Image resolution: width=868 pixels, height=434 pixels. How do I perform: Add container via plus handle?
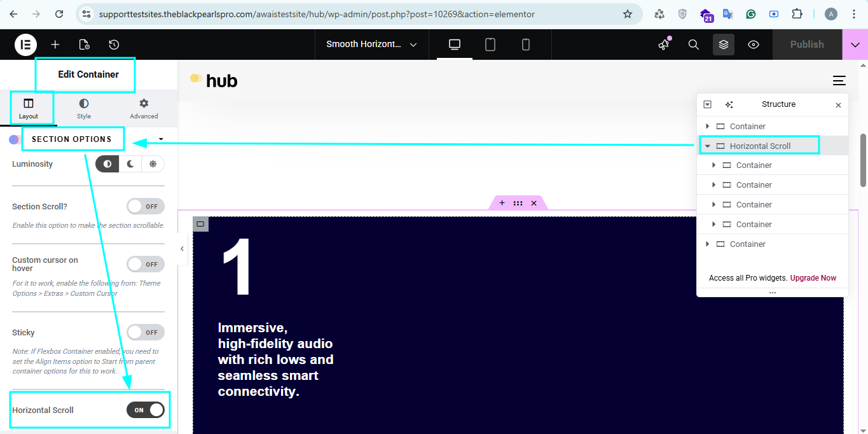502,203
